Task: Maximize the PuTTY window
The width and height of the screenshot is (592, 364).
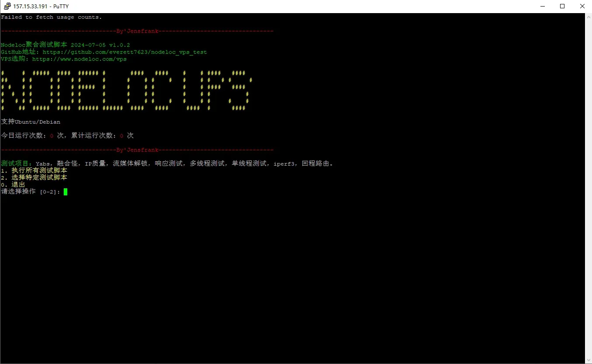Action: point(562,6)
